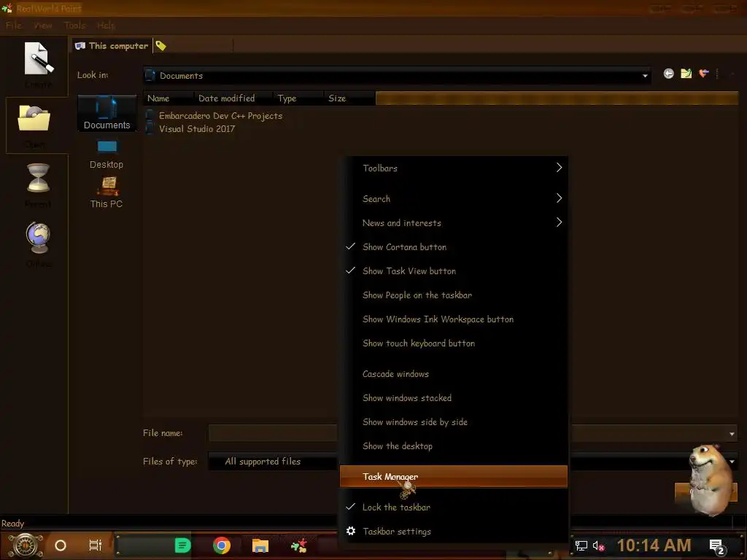Choose Cascade windows

(x=454, y=374)
